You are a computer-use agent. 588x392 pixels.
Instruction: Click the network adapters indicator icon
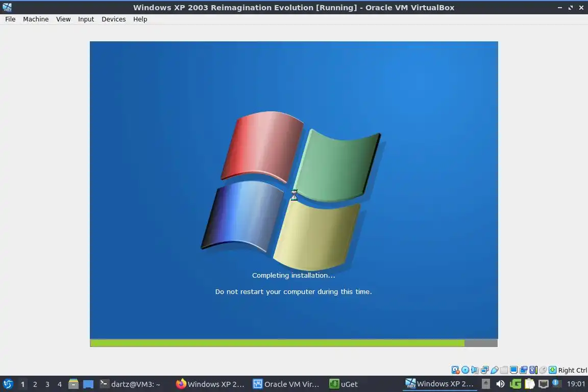[484, 370]
